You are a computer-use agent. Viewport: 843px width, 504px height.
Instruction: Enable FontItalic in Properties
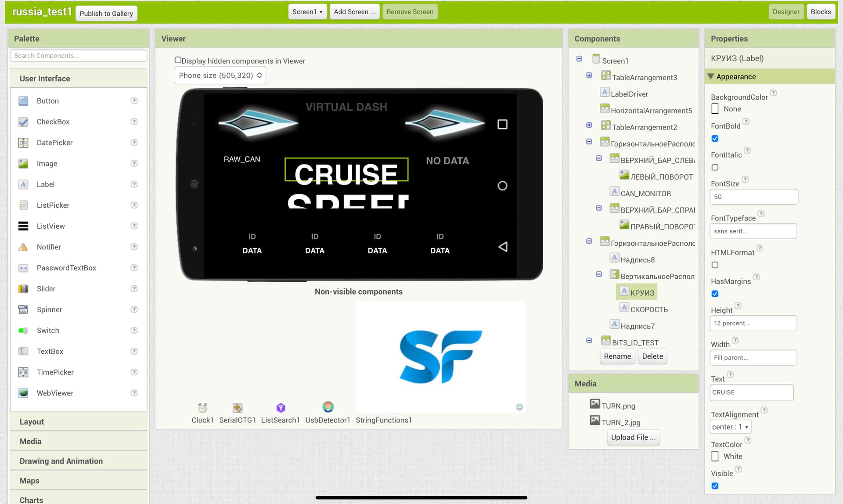[715, 167]
